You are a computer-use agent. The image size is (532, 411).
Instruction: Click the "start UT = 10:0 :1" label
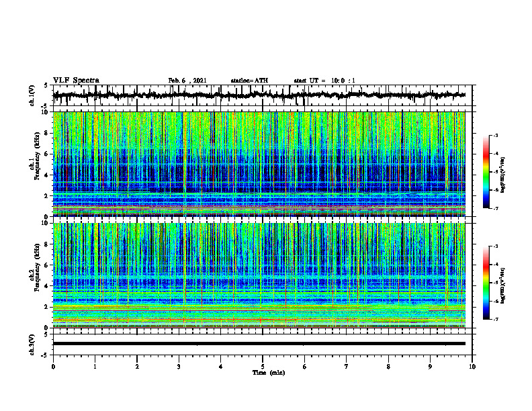point(324,81)
